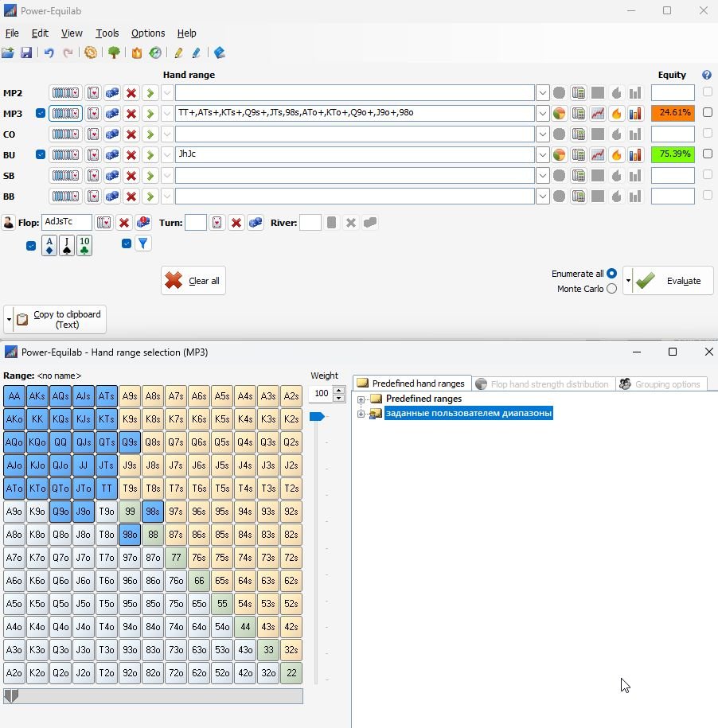Click bar chart icon in BU row

[x=635, y=154]
